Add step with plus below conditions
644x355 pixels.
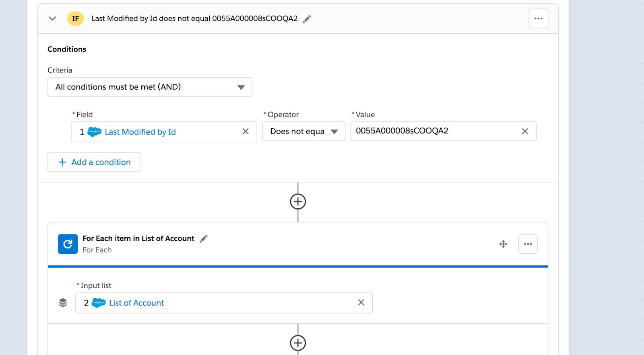(x=298, y=201)
